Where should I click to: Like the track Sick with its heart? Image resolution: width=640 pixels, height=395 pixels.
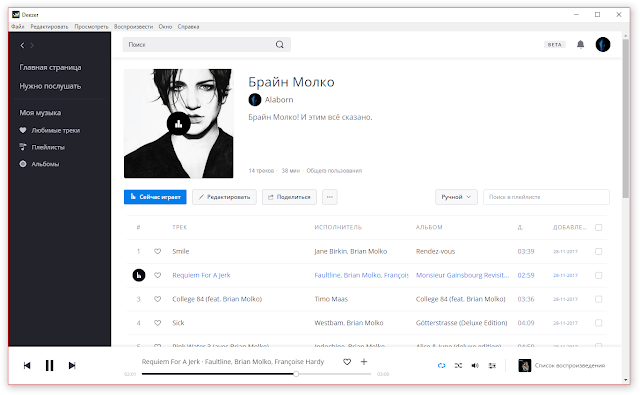(x=158, y=323)
